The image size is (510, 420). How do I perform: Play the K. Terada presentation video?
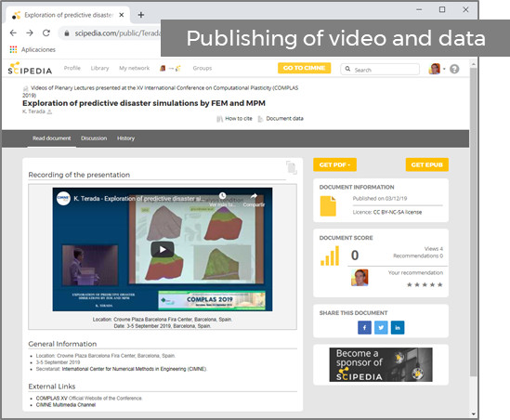(x=163, y=249)
